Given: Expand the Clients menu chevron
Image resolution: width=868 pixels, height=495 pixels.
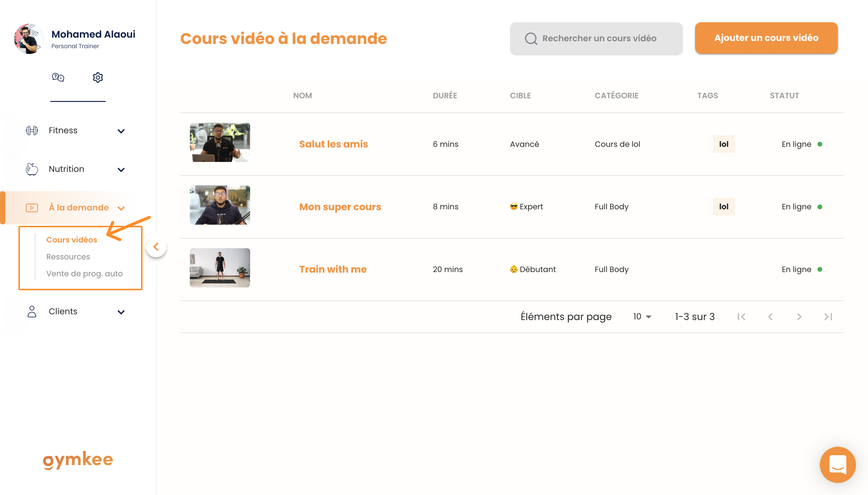Looking at the screenshot, I should 121,312.
